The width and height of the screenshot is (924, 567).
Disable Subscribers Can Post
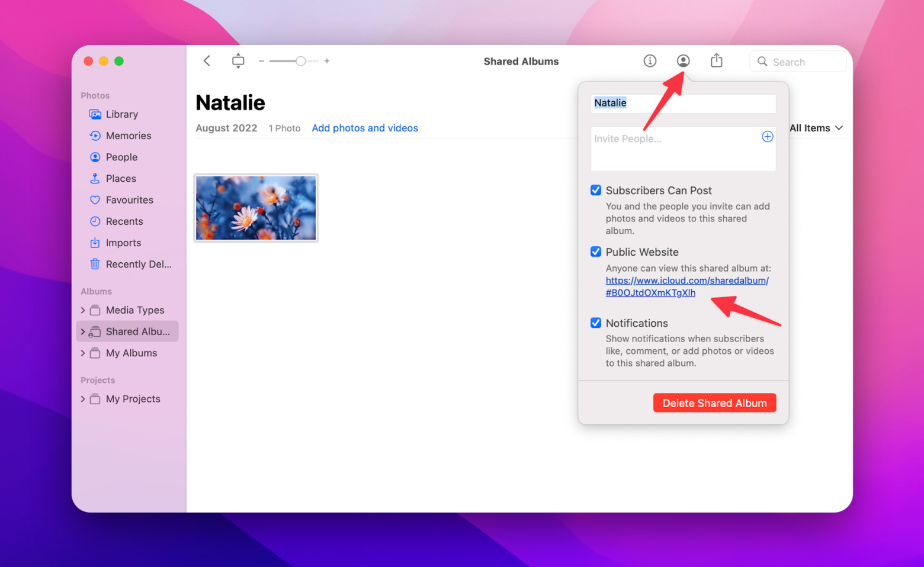pyautogui.click(x=595, y=190)
